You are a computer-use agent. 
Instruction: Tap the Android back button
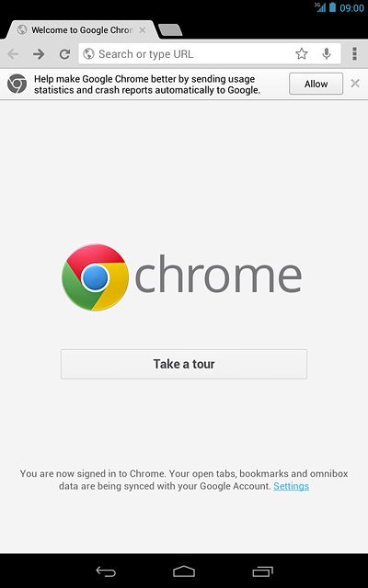(106, 571)
